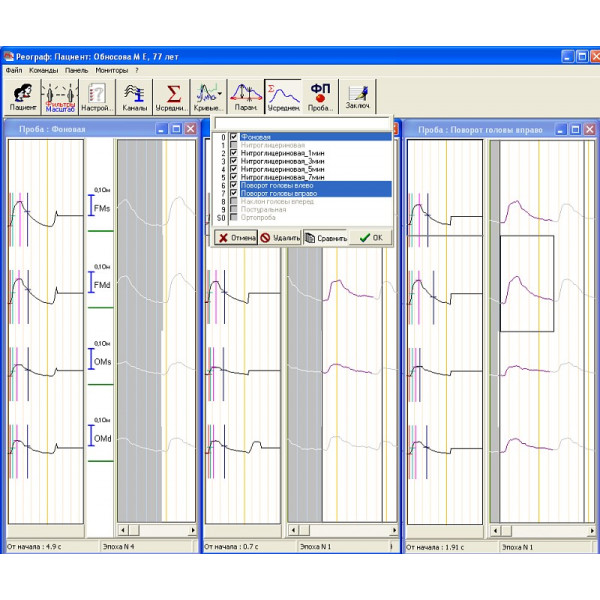The width and height of the screenshot is (600, 600).
Task: Maximize the Проба Фоновая window
Action: point(176,129)
